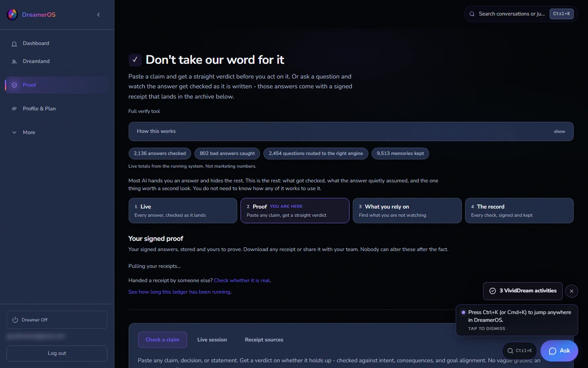Click the DreamerOS logo orb
588x368 pixels.
pyautogui.click(x=12, y=15)
